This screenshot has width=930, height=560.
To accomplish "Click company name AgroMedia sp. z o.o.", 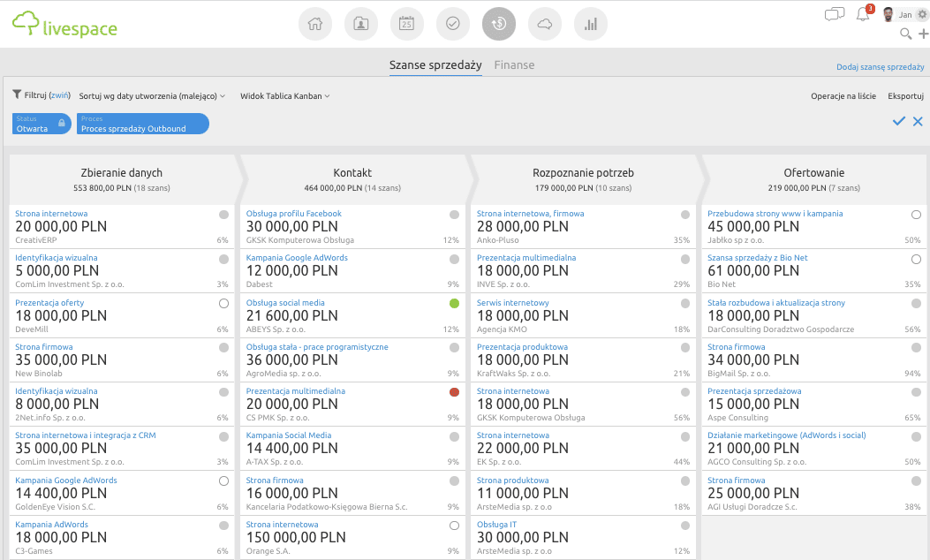I will coord(284,374).
